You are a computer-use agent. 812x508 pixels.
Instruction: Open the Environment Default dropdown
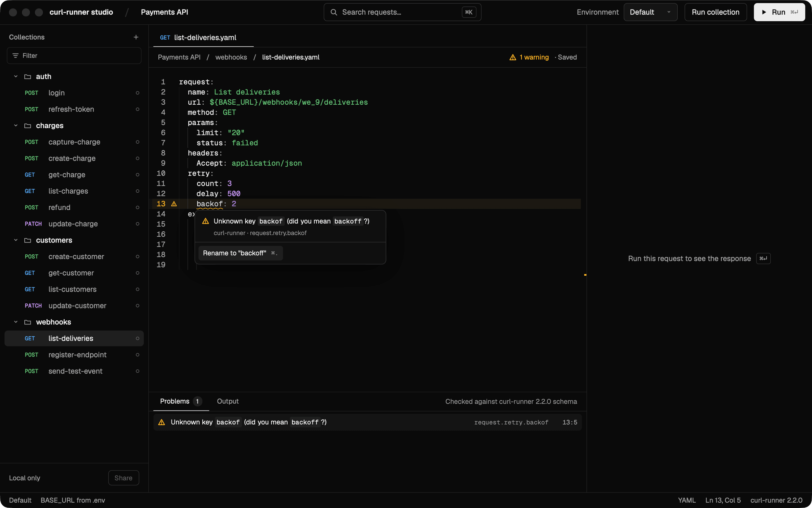pos(650,12)
